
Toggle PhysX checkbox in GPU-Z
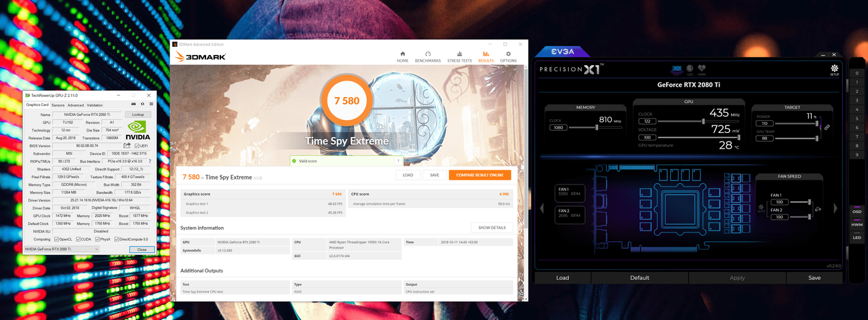pos(98,239)
